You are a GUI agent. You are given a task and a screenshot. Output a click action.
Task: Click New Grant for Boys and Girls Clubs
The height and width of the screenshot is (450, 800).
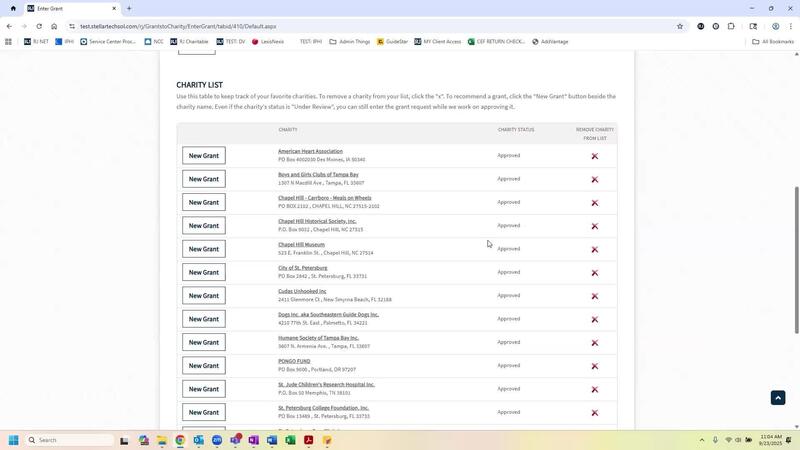pyautogui.click(x=203, y=179)
